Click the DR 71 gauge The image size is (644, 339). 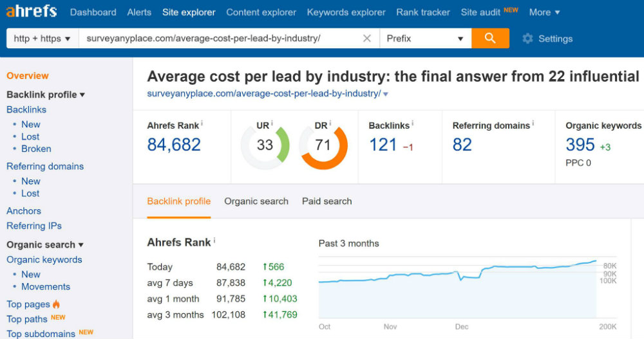323,145
